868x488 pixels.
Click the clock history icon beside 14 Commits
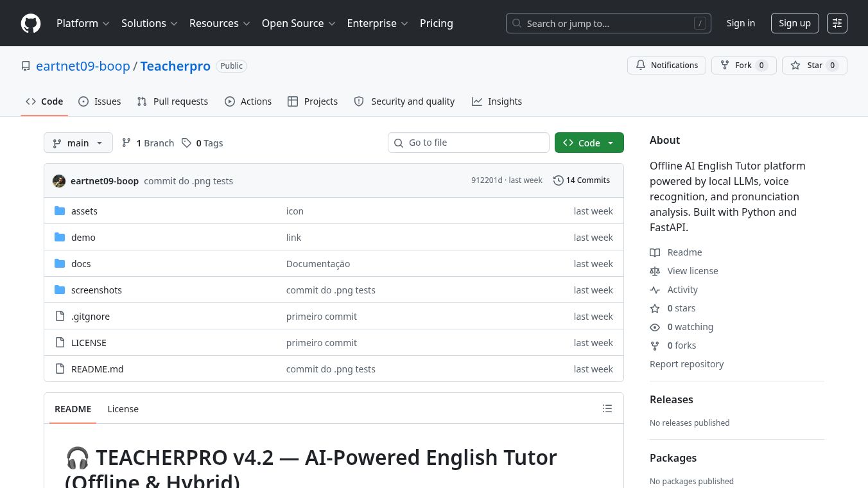(559, 180)
